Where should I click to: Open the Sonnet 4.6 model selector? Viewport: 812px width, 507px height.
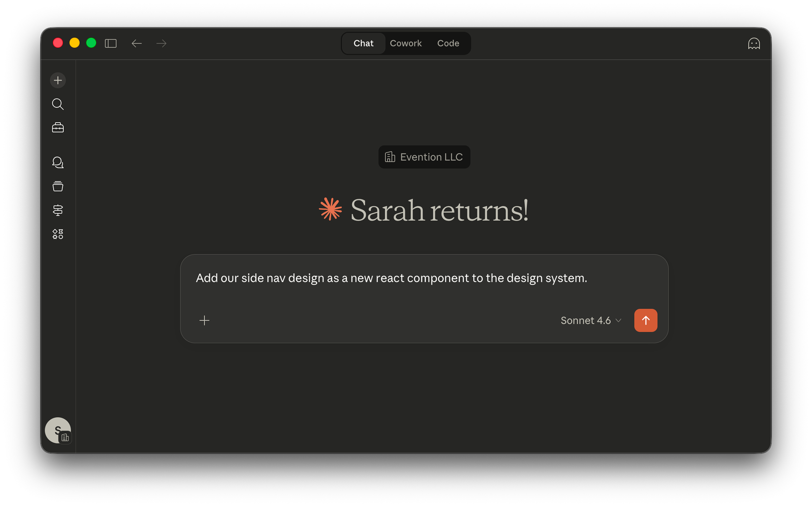[586, 320]
